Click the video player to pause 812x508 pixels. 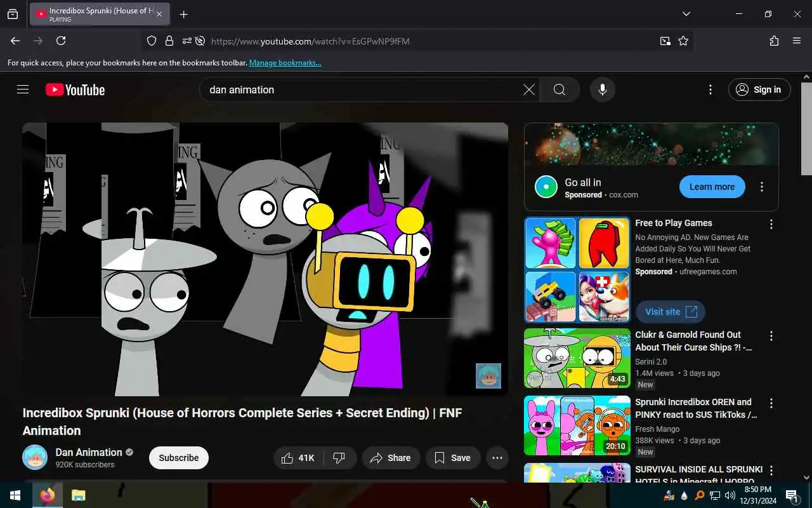point(265,259)
